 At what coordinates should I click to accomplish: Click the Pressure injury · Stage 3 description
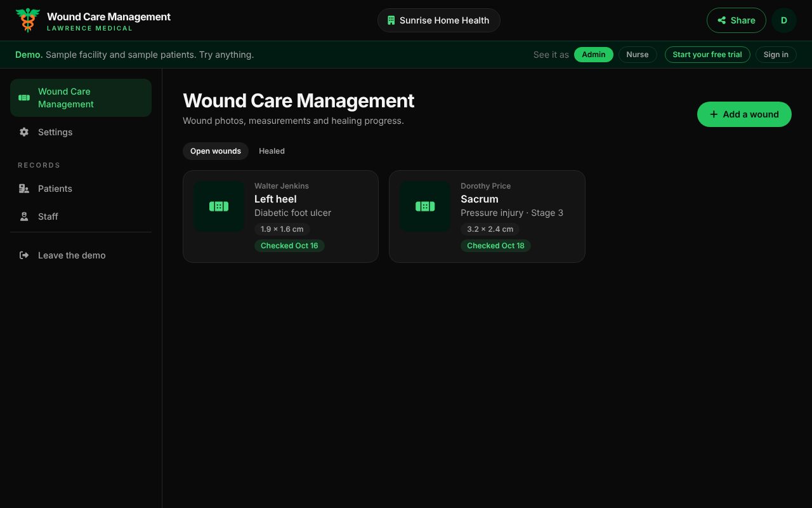pyautogui.click(x=512, y=213)
